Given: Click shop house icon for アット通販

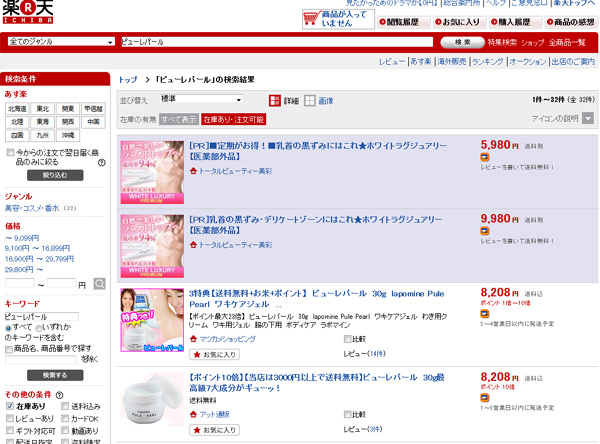Looking at the screenshot, I should pyautogui.click(x=193, y=414).
